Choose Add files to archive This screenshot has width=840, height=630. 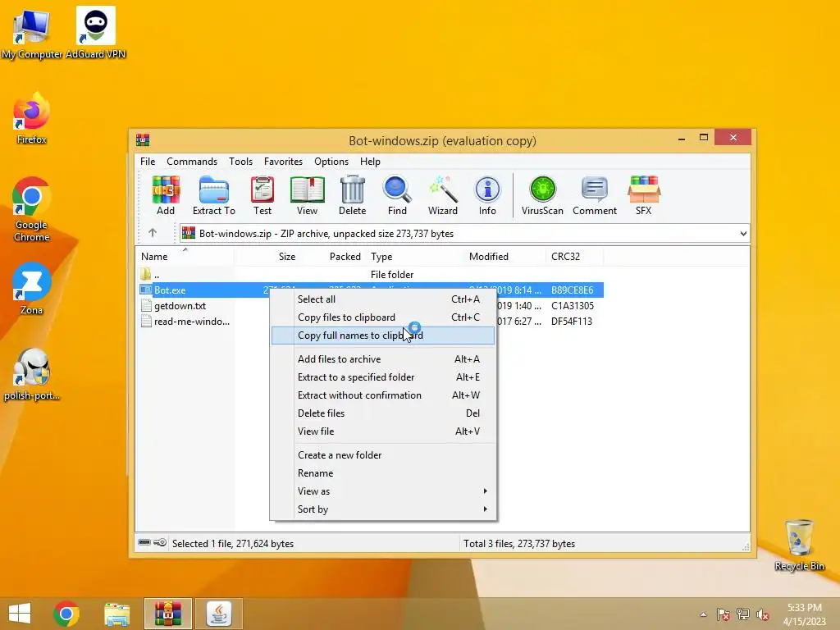click(382, 359)
